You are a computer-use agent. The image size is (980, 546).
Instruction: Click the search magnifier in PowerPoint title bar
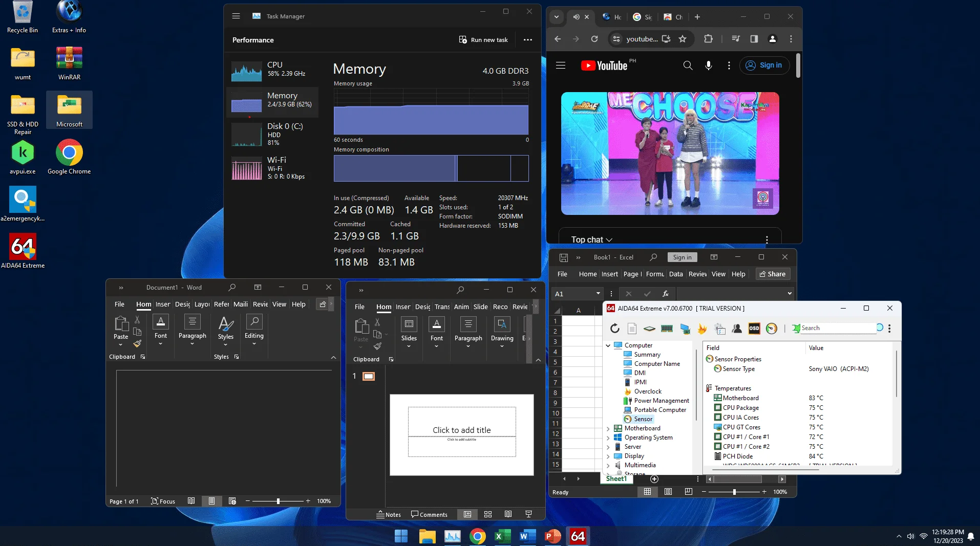pyautogui.click(x=460, y=290)
